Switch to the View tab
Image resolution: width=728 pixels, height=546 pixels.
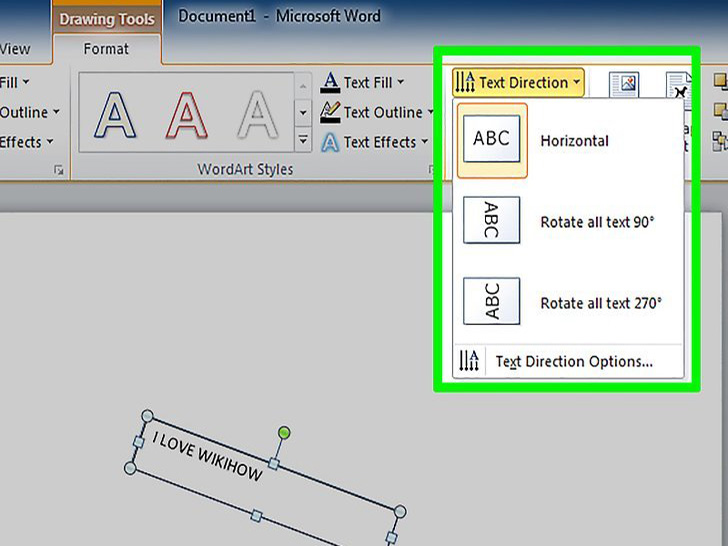[x=15, y=49]
